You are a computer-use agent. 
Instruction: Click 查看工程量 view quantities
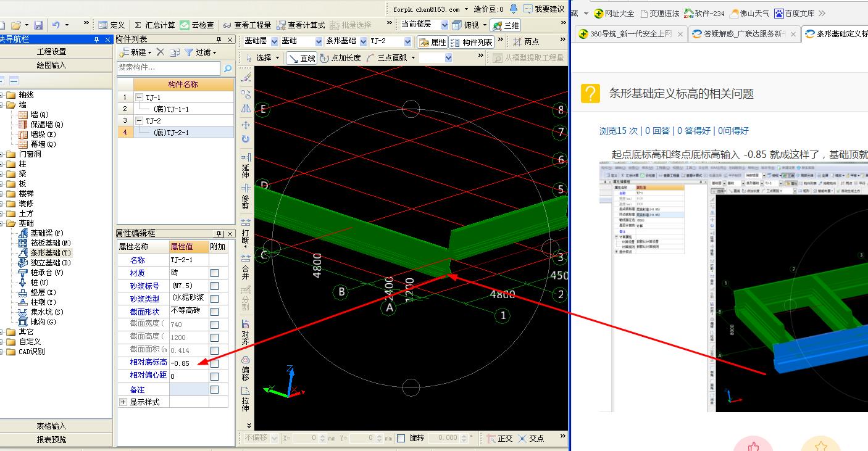(246, 25)
